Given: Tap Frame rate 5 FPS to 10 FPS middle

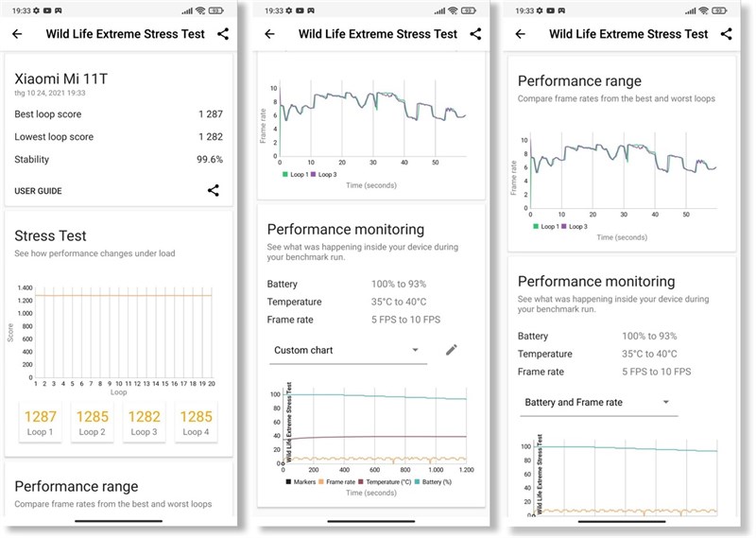Looking at the screenshot, I should (405, 320).
